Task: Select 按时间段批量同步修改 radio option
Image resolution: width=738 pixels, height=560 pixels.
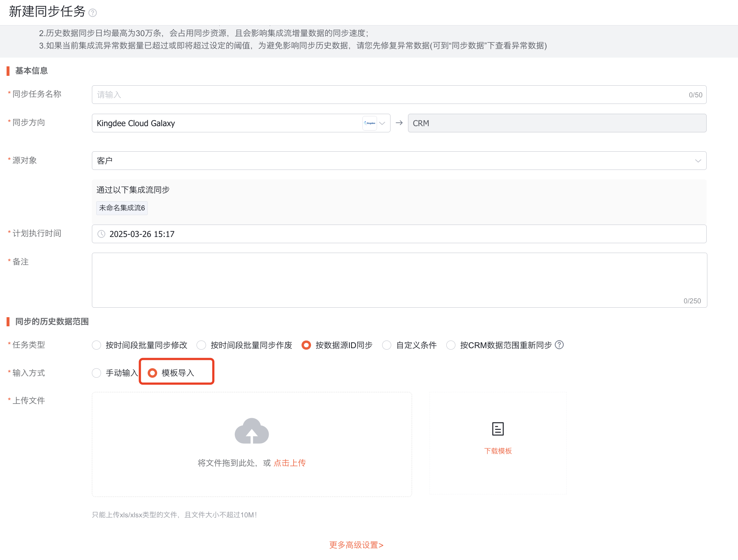Action: point(96,345)
